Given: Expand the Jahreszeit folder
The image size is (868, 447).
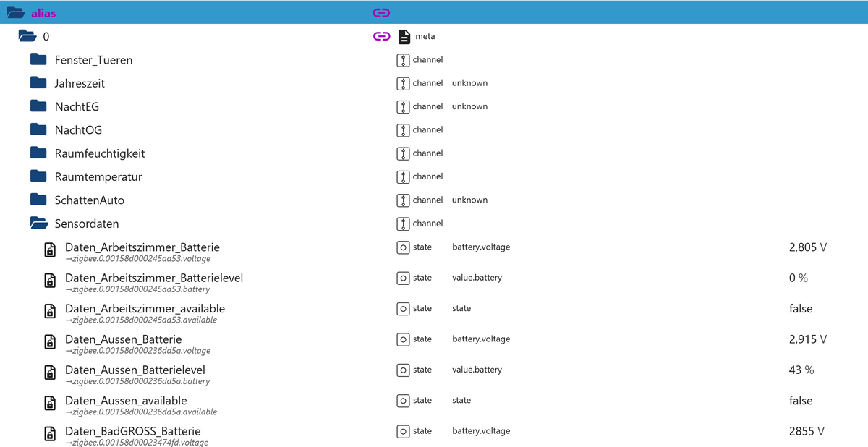Looking at the screenshot, I should coord(38,83).
